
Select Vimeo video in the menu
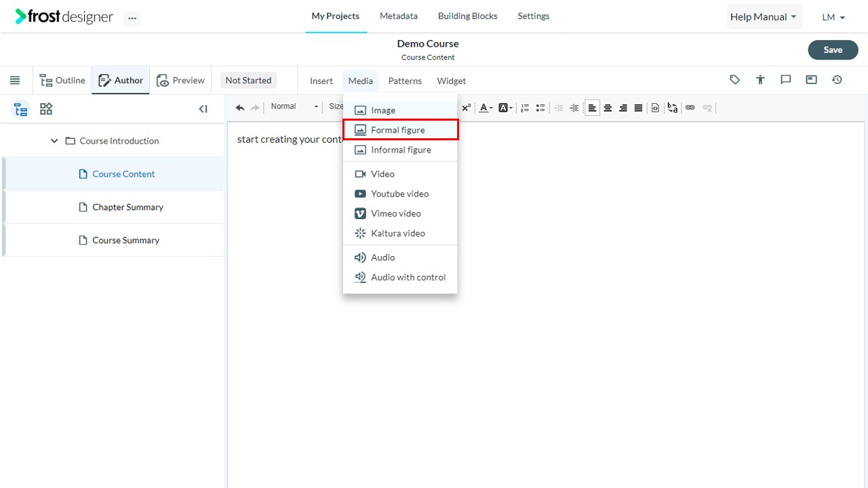point(400,213)
